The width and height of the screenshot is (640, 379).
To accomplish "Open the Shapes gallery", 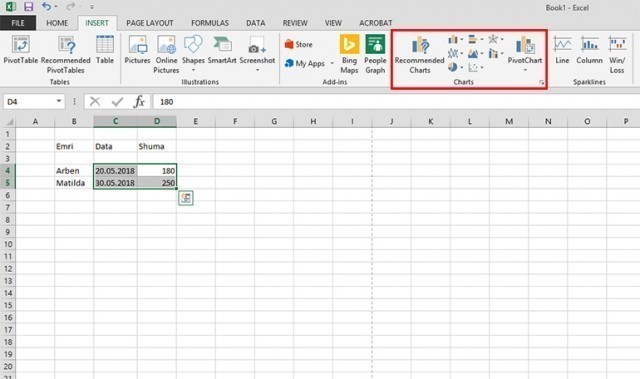I will tap(193, 53).
